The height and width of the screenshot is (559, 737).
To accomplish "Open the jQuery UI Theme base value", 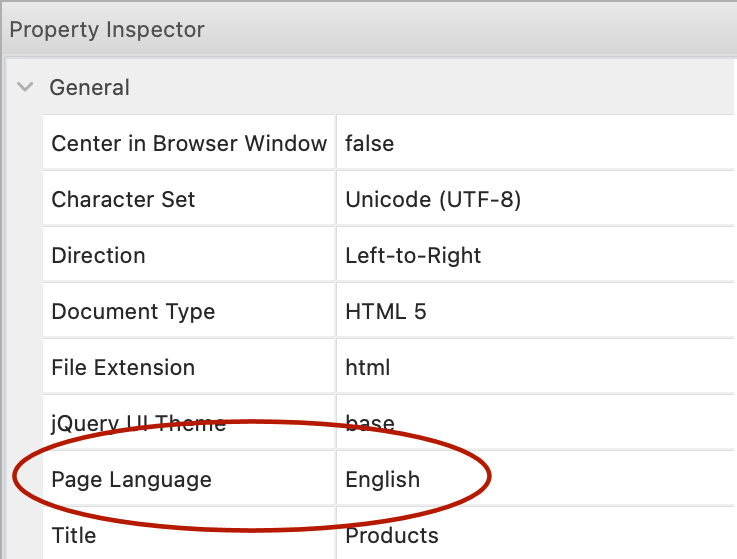I will [x=370, y=423].
